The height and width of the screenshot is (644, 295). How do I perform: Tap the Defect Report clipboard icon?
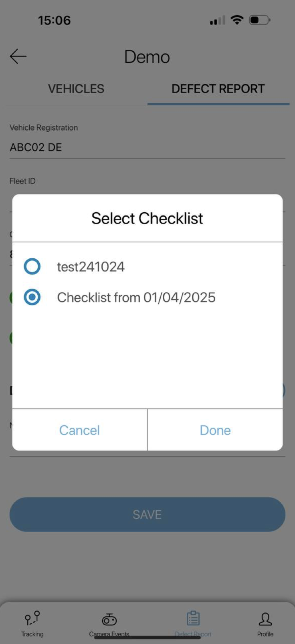(194, 618)
